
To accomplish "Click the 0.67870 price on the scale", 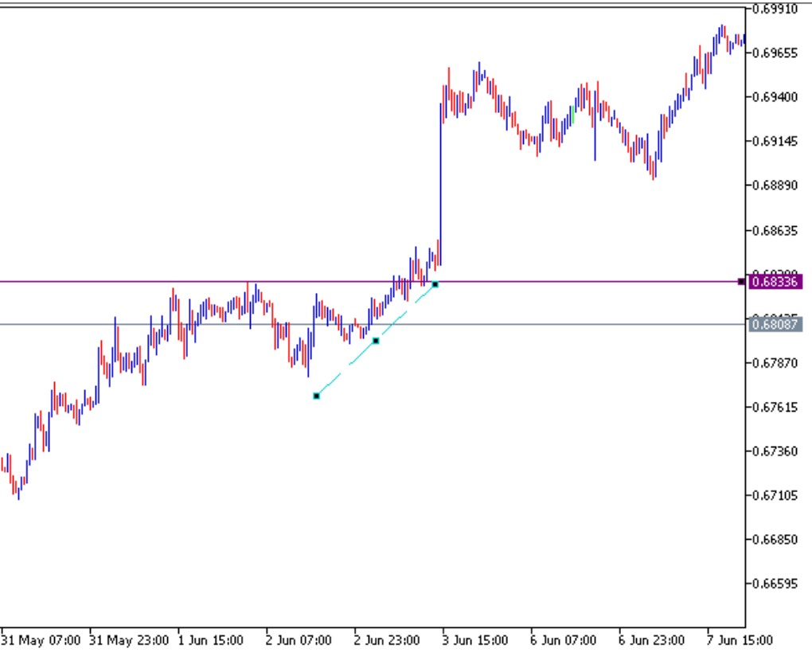I will click(775, 363).
